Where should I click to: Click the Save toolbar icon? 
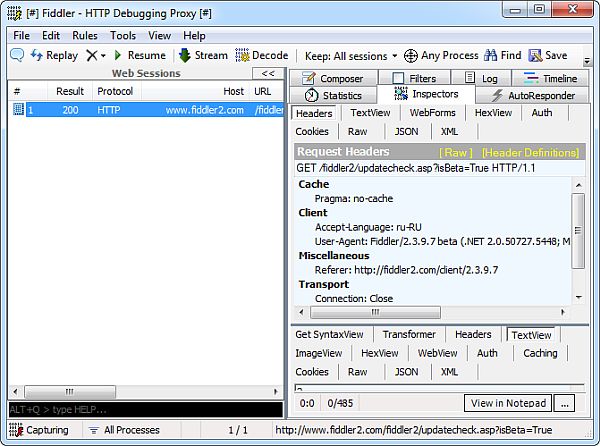535,56
